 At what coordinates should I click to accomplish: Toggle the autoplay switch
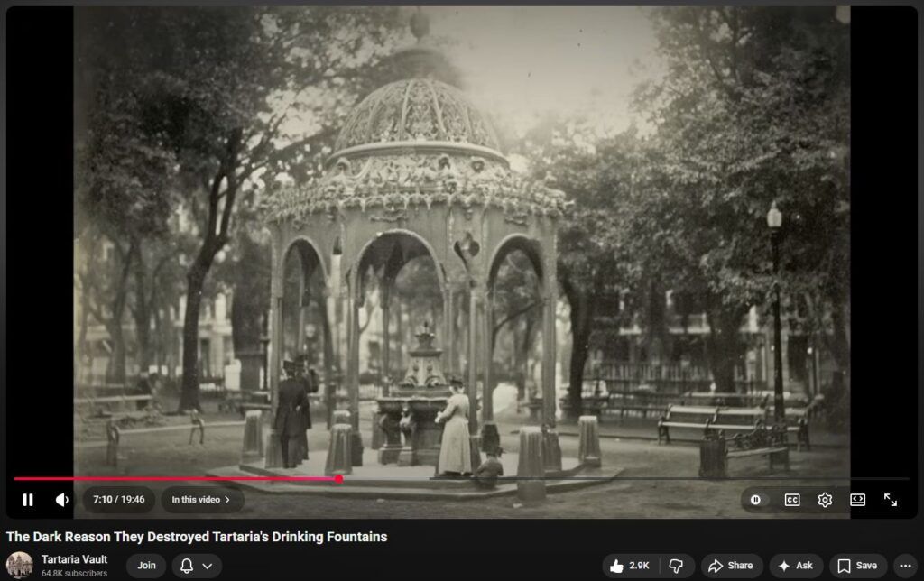tap(756, 500)
